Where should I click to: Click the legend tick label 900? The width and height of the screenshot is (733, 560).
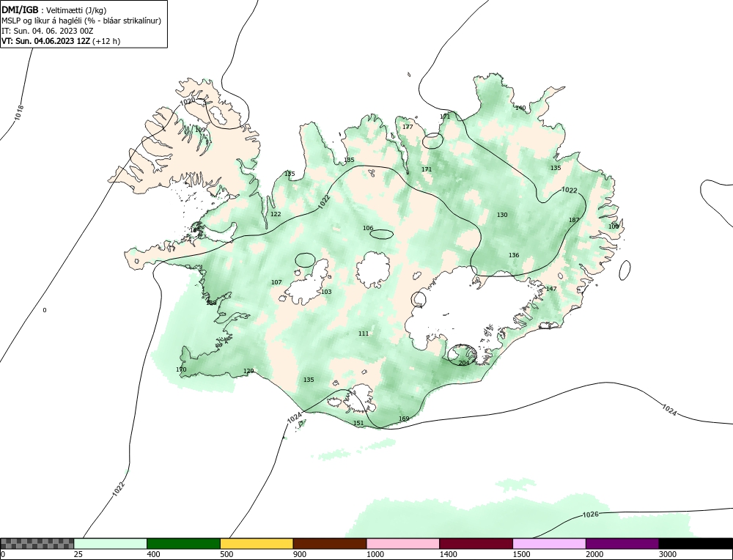click(x=300, y=554)
